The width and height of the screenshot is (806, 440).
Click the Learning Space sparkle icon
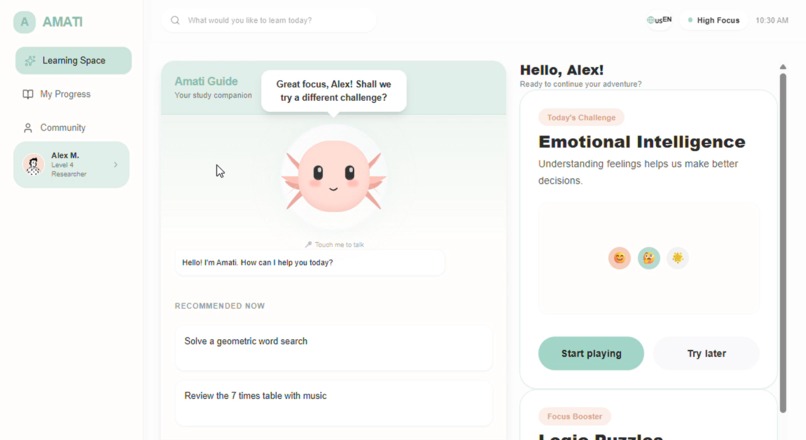(x=30, y=61)
